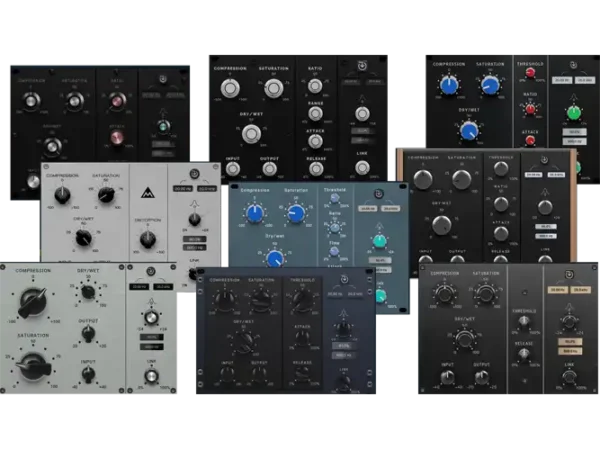Click Distortion knob on grey mountain-logo plugin
Viewport: 600px width, 450px height.
[x=148, y=240]
